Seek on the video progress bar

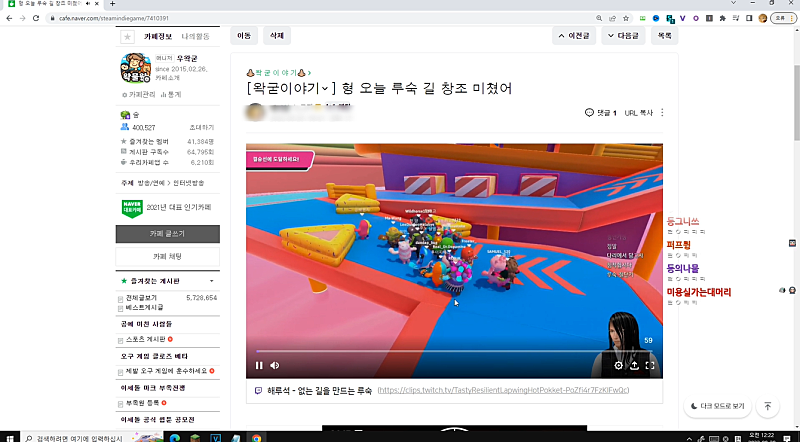(454, 352)
